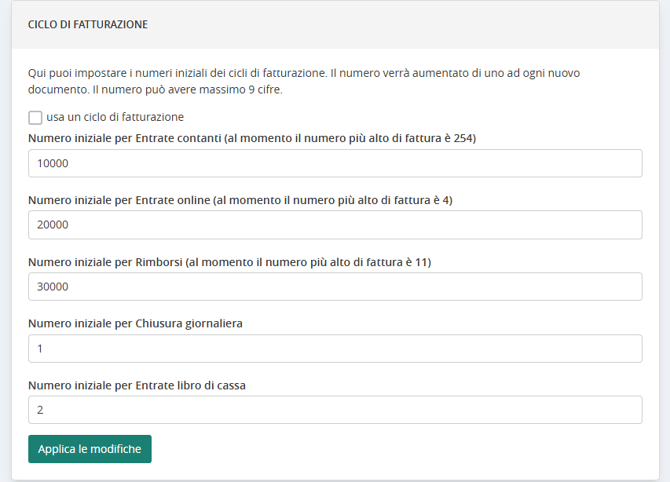
Task: Focus the Entrate online field containing 20000
Action: point(335,225)
